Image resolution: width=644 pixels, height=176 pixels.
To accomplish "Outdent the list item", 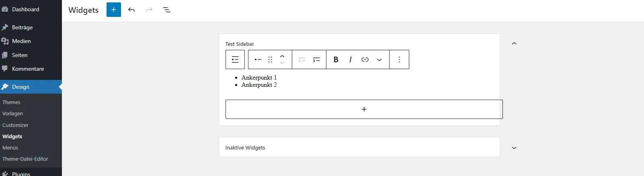I will point(302,59).
